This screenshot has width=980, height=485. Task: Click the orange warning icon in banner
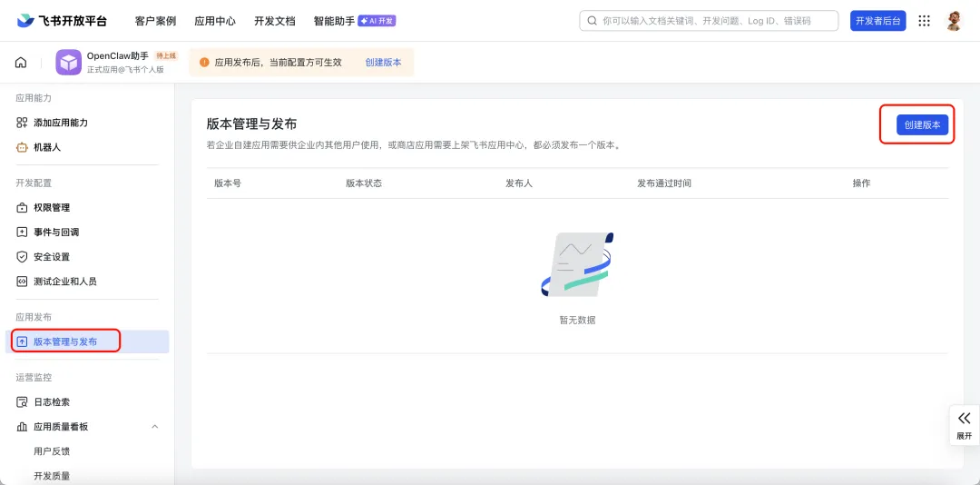204,63
